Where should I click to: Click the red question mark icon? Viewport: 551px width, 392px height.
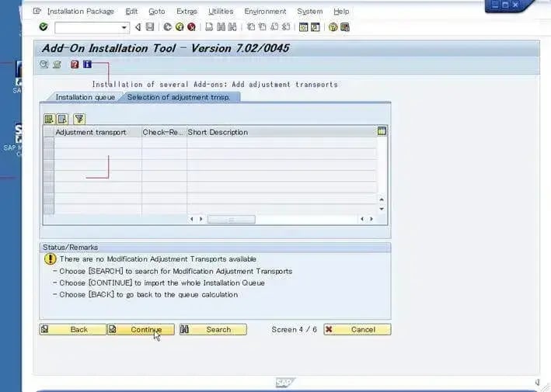pos(75,64)
